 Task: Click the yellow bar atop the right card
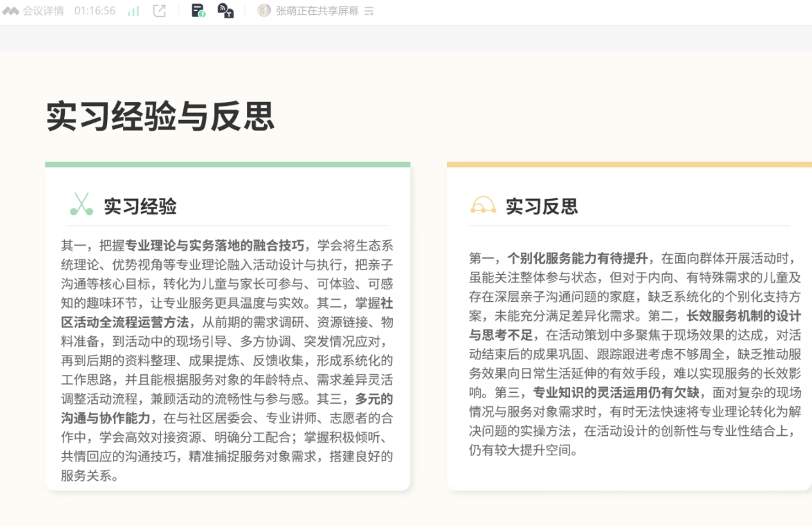(x=629, y=164)
